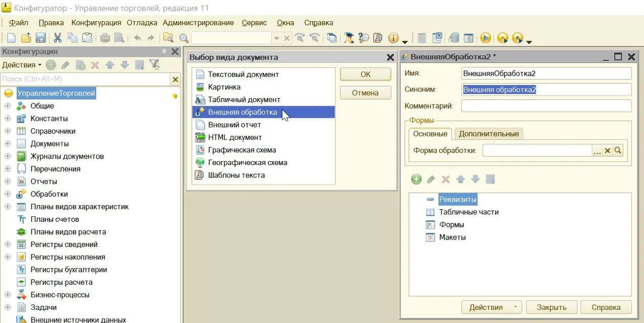This screenshot has width=644, height=323.
Task: Click the Print toolbar icon
Action: [x=105, y=38]
